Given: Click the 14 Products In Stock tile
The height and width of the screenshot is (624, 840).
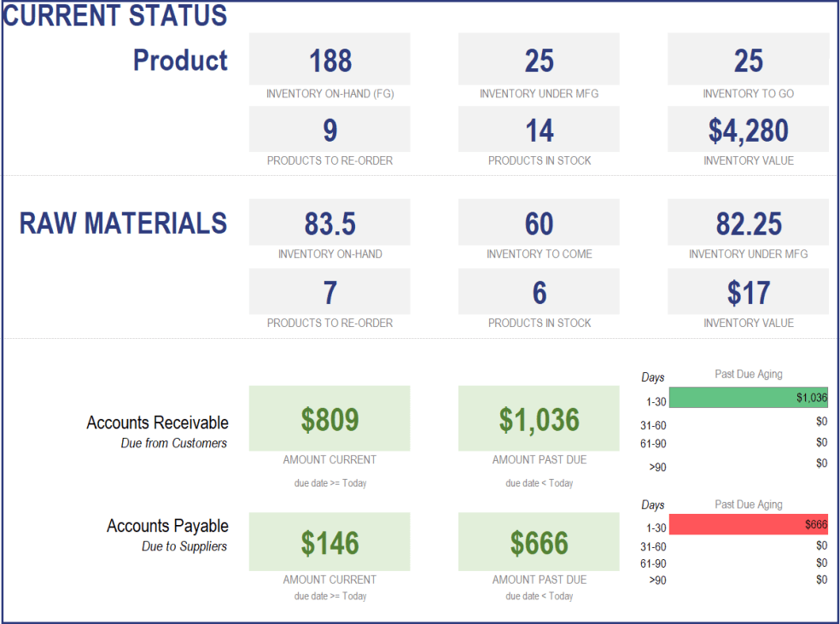Looking at the screenshot, I should [539, 129].
